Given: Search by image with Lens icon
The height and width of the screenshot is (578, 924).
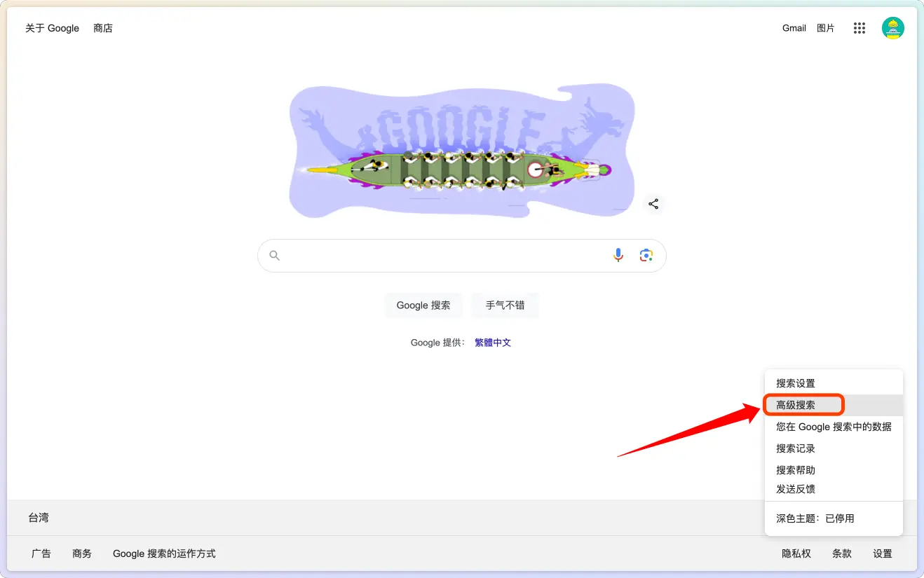Looking at the screenshot, I should coord(646,256).
